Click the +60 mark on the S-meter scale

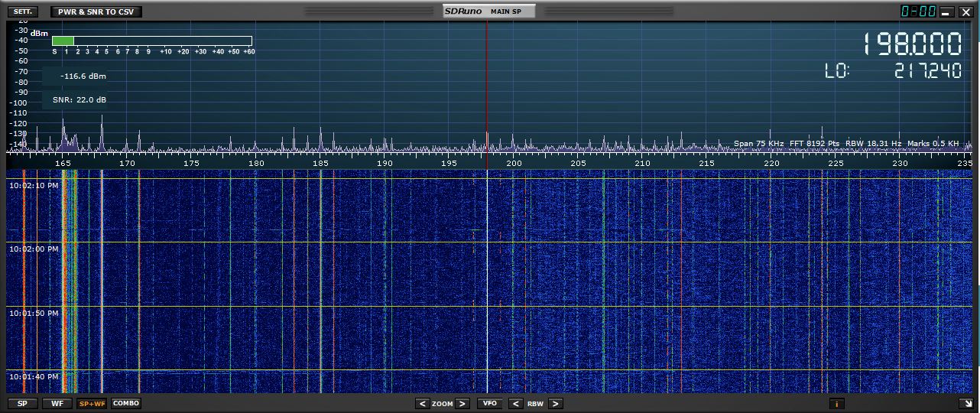point(248,51)
